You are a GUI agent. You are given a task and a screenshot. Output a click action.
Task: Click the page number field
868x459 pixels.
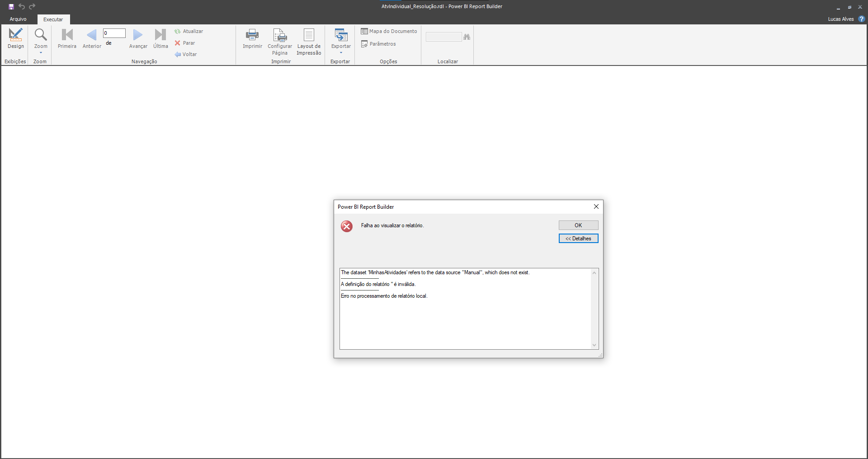coord(114,33)
